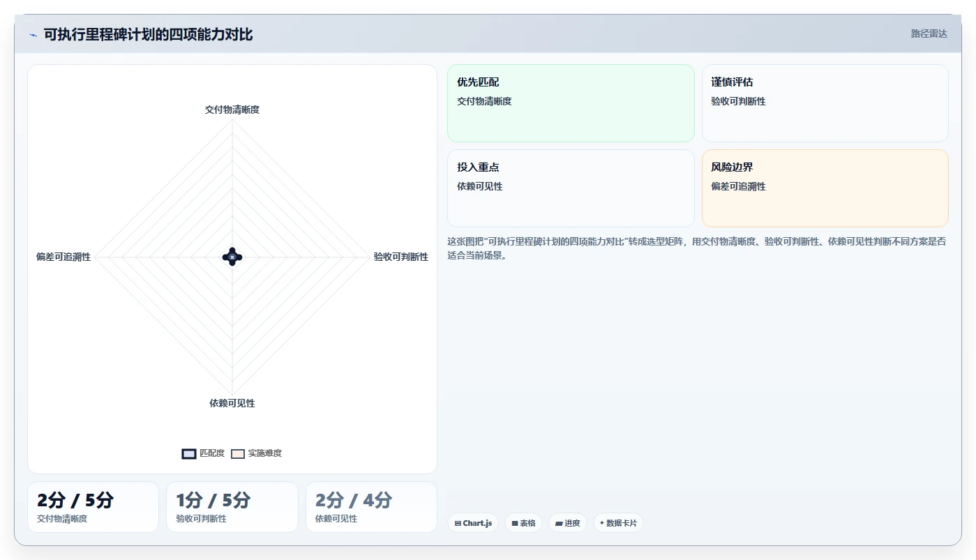Select the 风险边界 card

pyautogui.click(x=825, y=188)
